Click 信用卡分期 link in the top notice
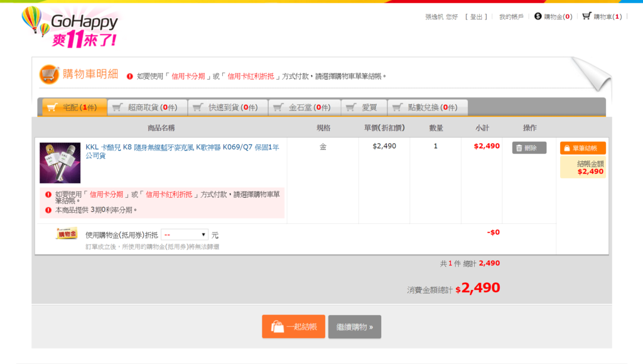 click(x=188, y=76)
